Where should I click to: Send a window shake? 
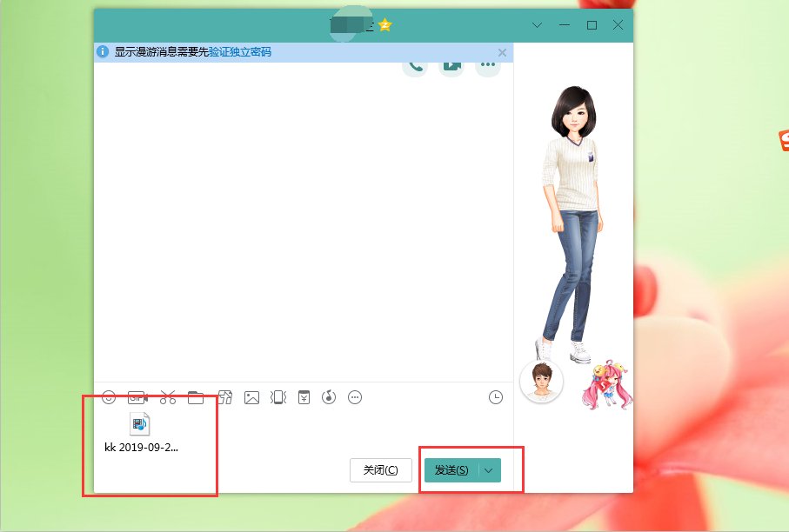[278, 397]
